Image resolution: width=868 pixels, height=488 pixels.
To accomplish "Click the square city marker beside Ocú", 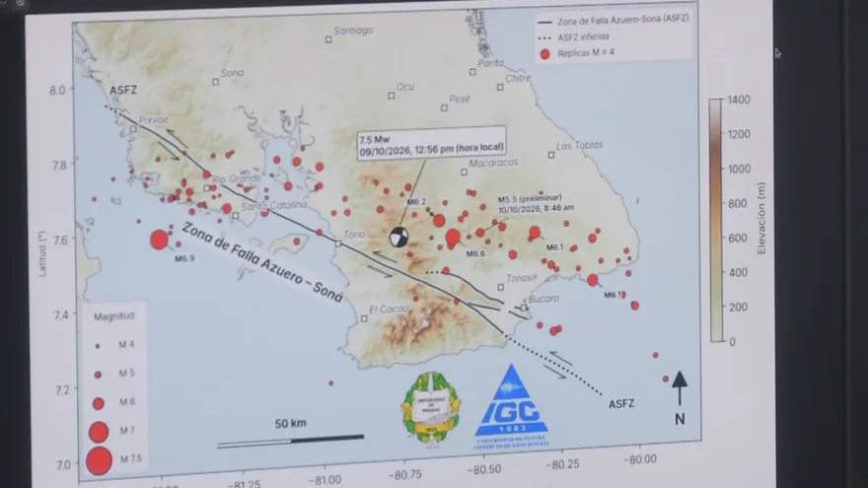I will tap(391, 96).
